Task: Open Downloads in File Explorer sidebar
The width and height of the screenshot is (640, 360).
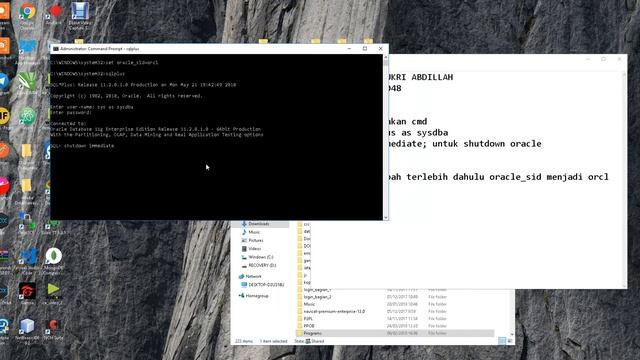Action: tap(259, 224)
